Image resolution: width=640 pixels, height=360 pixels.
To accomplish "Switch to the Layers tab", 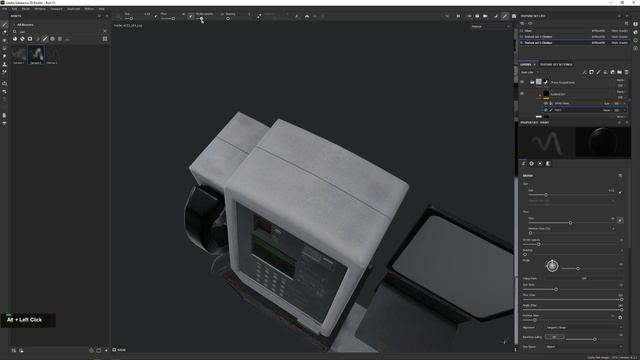I will click(526, 64).
